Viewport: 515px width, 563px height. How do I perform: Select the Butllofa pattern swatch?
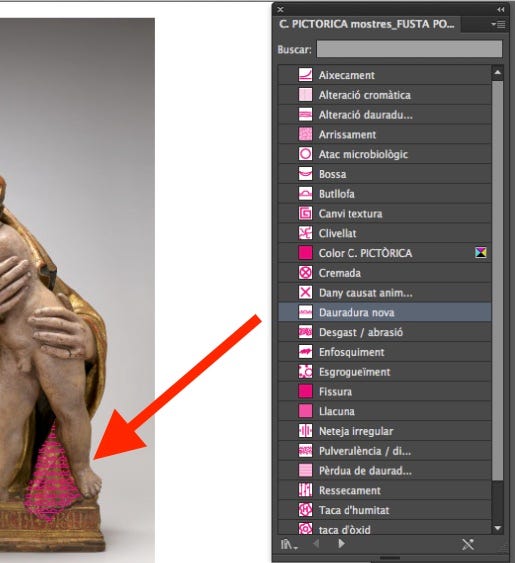click(305, 194)
